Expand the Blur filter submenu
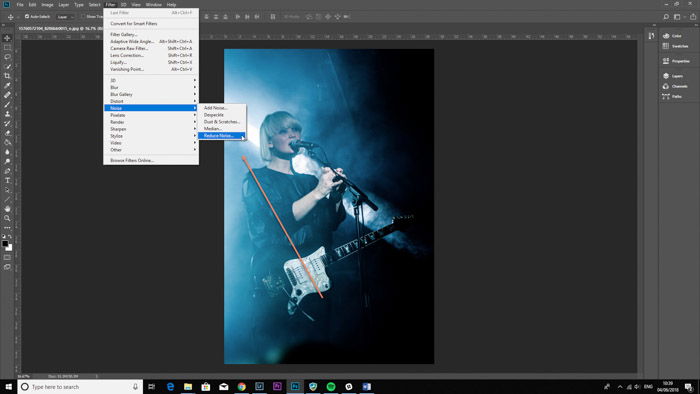The height and width of the screenshot is (394, 700). pyautogui.click(x=151, y=87)
